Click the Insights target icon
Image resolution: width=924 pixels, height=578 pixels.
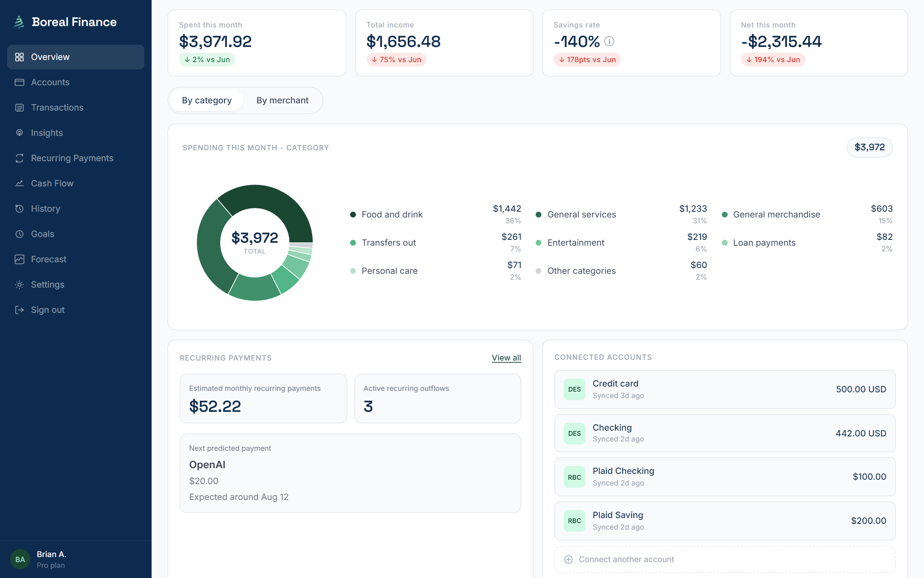click(x=19, y=133)
